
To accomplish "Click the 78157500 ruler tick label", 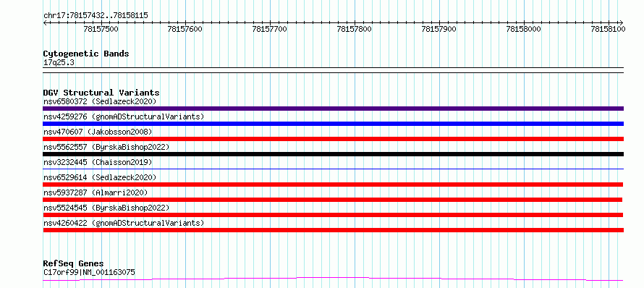I will pyautogui.click(x=101, y=29).
